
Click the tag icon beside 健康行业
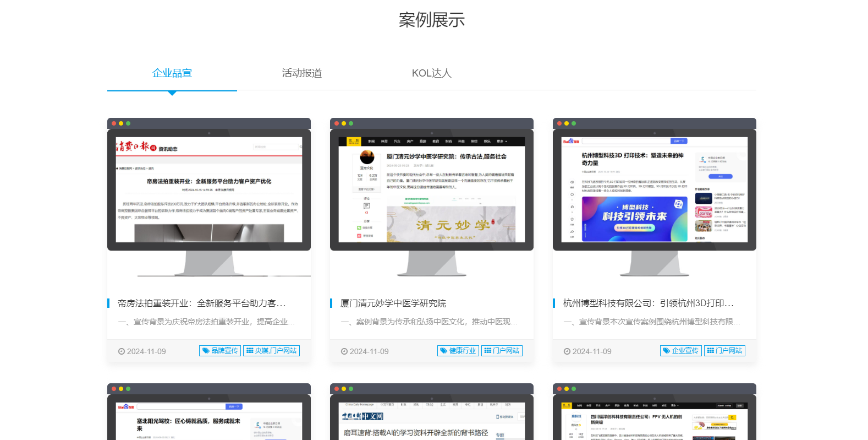444,351
